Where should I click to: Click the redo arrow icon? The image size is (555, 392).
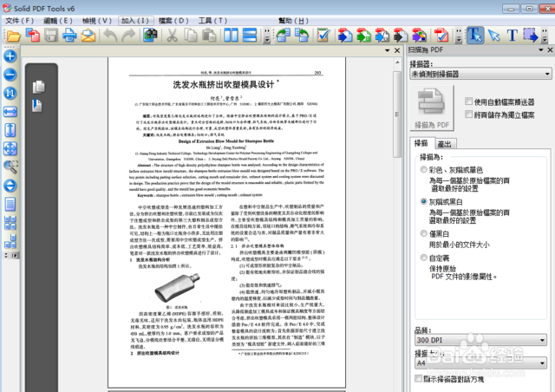(x=128, y=36)
